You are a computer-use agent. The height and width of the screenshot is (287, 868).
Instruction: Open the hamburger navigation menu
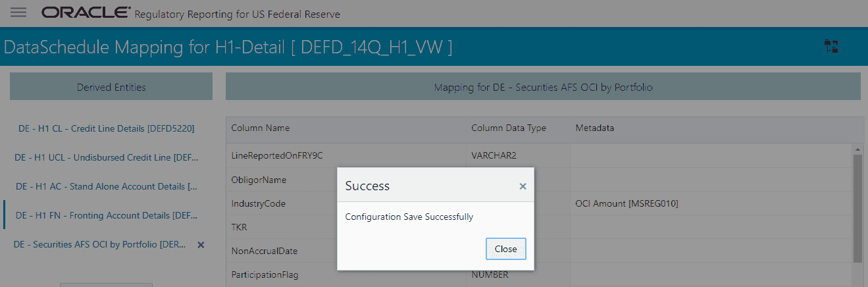[x=18, y=13]
